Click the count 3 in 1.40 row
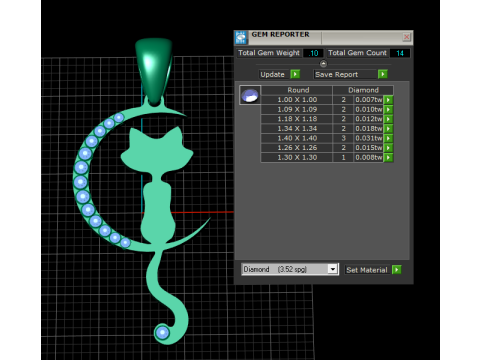The image size is (480, 360). 343,138
